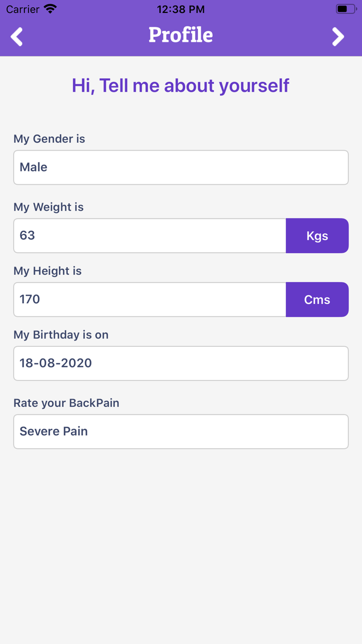
Task: Tap the weight input showing 63
Action: click(149, 236)
